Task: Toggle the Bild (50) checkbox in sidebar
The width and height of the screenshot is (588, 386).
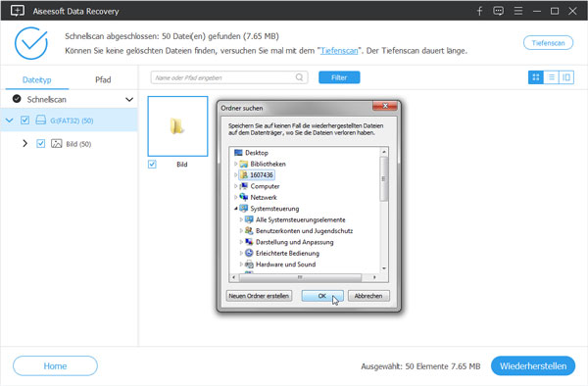Action: click(41, 144)
